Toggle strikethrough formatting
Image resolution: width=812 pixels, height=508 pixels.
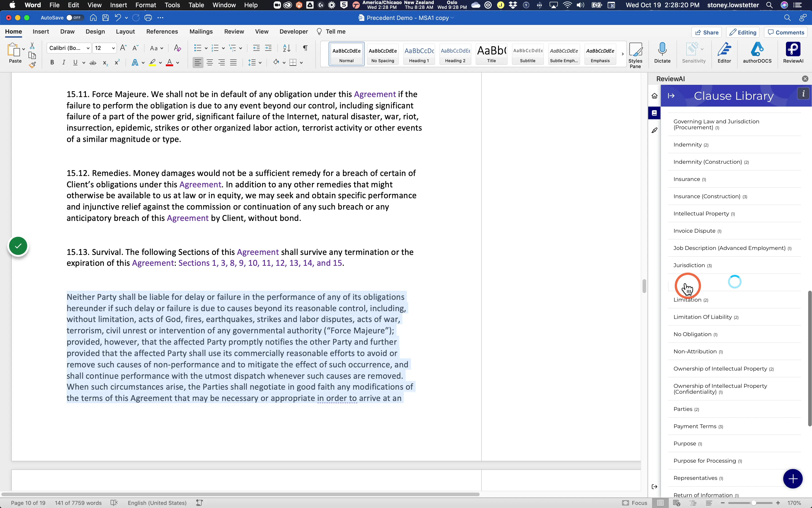tap(93, 63)
